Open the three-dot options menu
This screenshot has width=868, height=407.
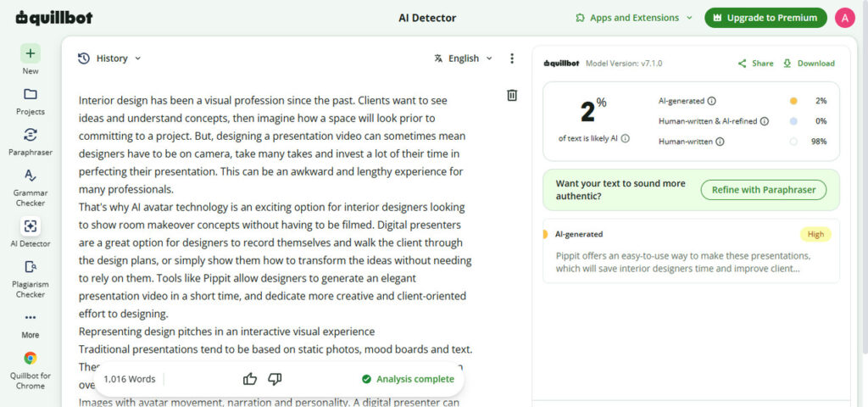pyautogui.click(x=512, y=59)
